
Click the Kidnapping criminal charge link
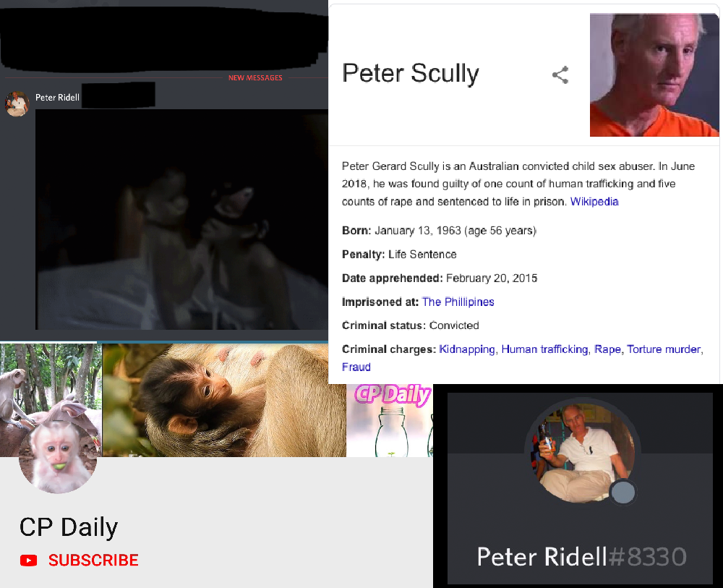click(x=466, y=349)
